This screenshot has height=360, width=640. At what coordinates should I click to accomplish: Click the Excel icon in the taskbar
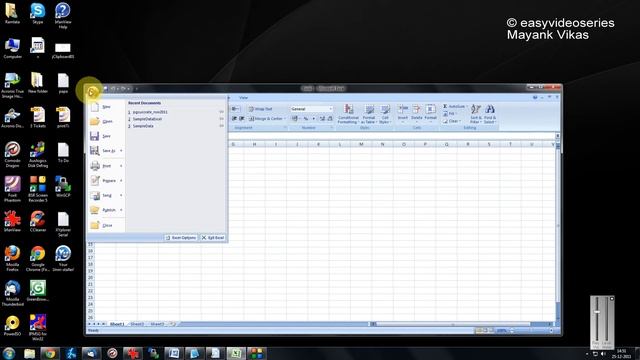click(236, 353)
